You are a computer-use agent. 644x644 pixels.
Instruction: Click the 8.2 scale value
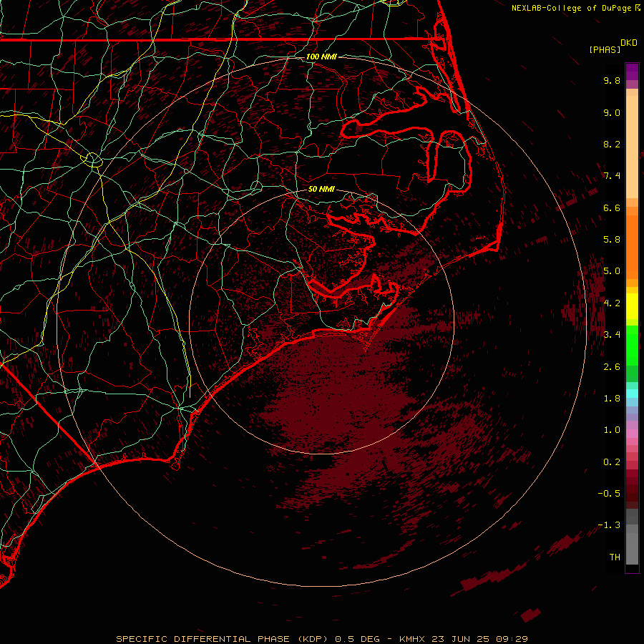click(x=612, y=144)
